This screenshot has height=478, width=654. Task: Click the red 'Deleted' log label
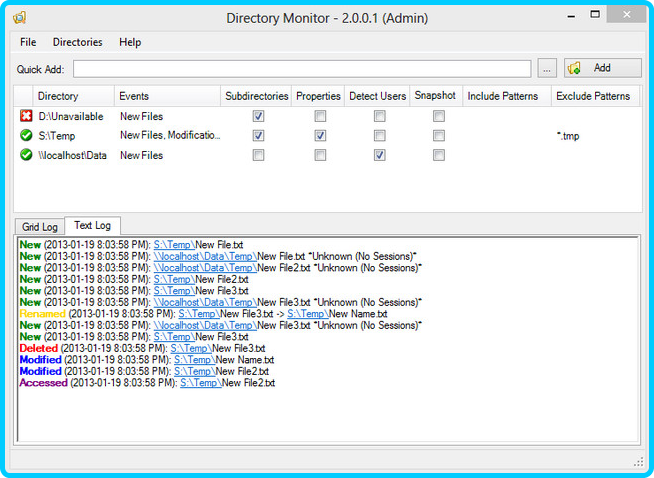(x=38, y=348)
